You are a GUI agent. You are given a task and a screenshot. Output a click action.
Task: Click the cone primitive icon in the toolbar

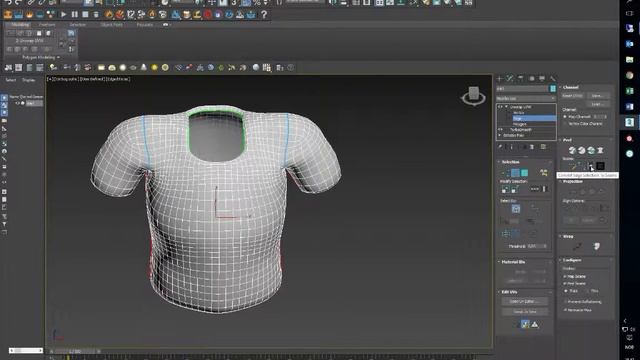point(144,67)
